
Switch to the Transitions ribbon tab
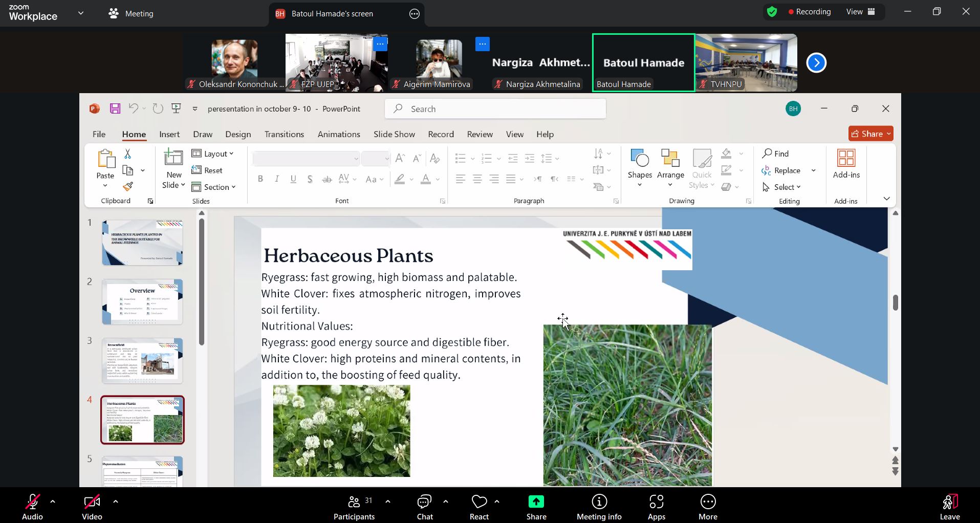coord(284,134)
